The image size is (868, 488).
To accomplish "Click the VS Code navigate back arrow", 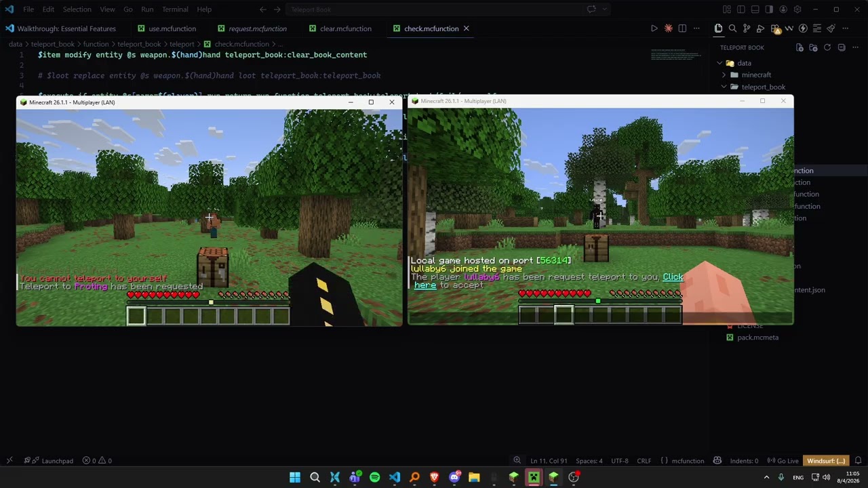I will 263,9.
